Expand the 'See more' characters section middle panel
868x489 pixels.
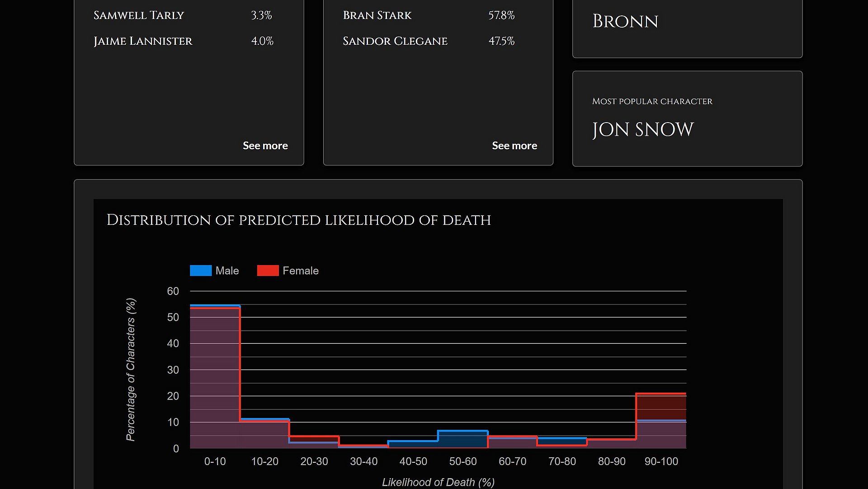click(x=514, y=145)
